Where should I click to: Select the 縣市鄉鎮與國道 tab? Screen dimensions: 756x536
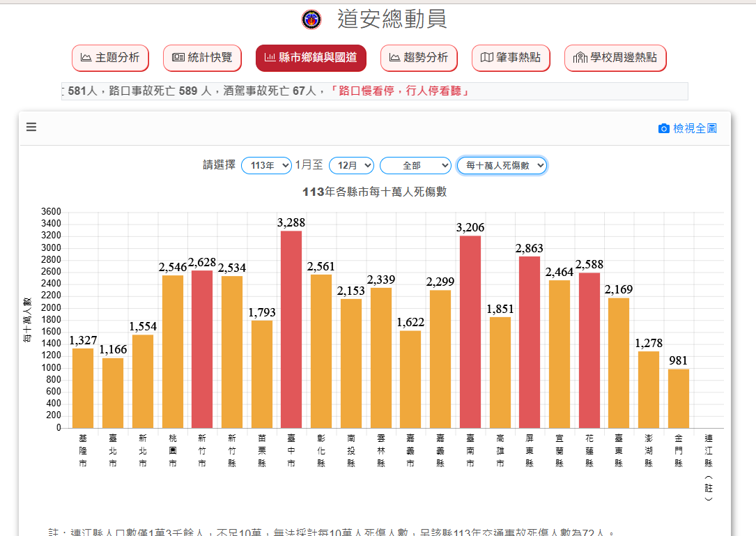pyautogui.click(x=311, y=58)
